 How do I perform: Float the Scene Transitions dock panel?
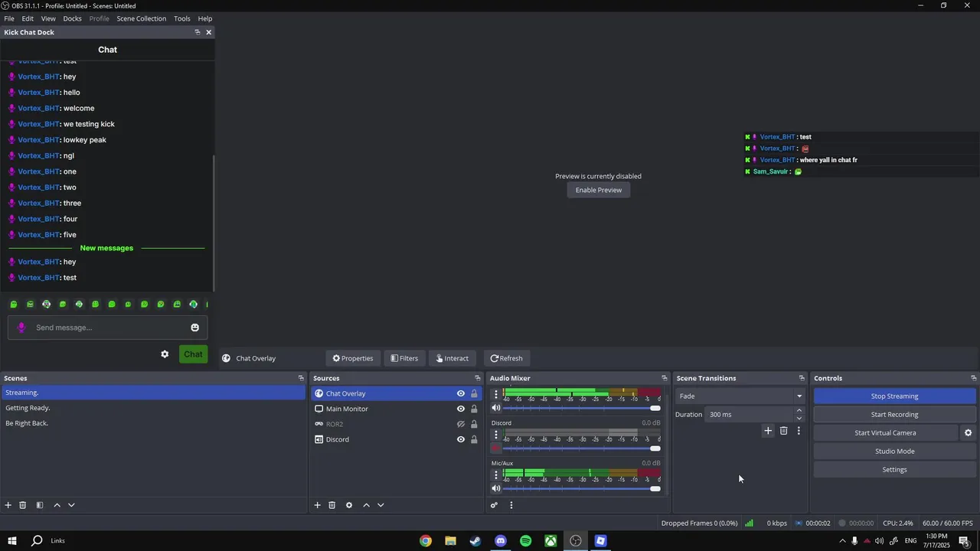802,378
